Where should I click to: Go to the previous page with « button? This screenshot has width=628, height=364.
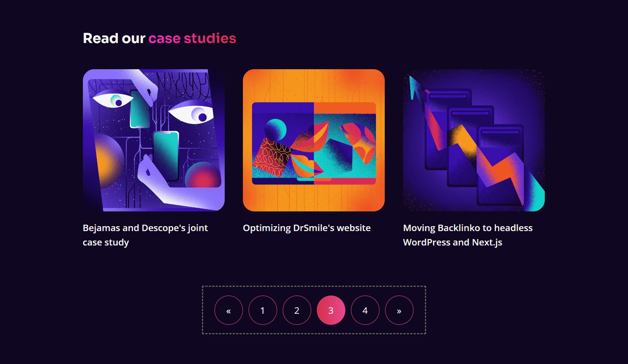point(229,310)
